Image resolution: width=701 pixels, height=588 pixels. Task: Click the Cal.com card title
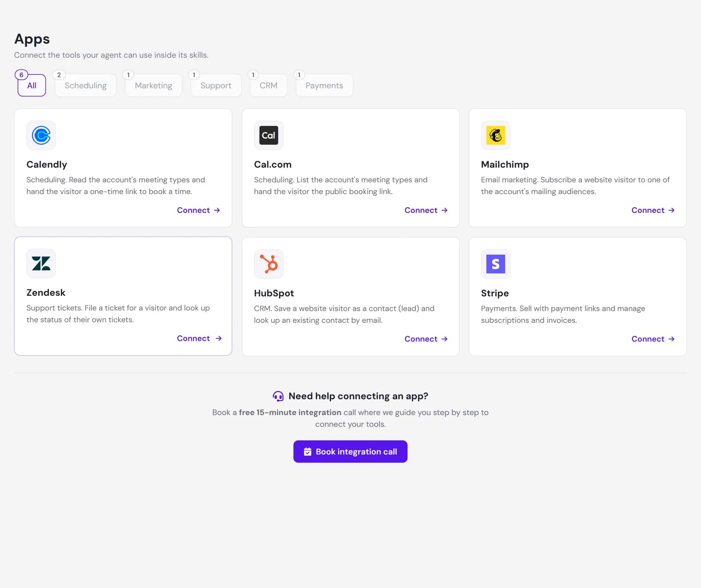click(x=273, y=164)
